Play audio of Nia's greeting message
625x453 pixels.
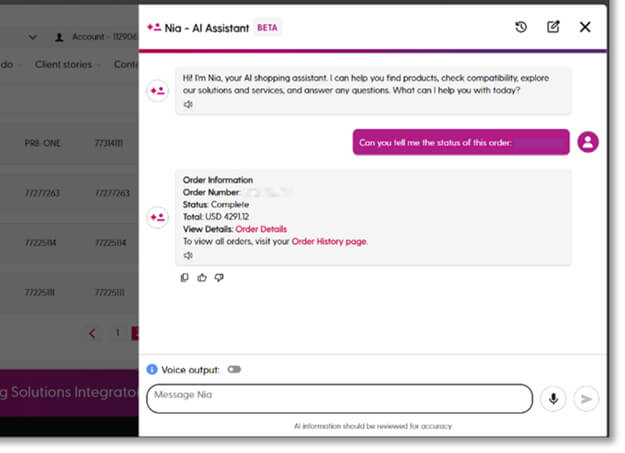(188, 104)
